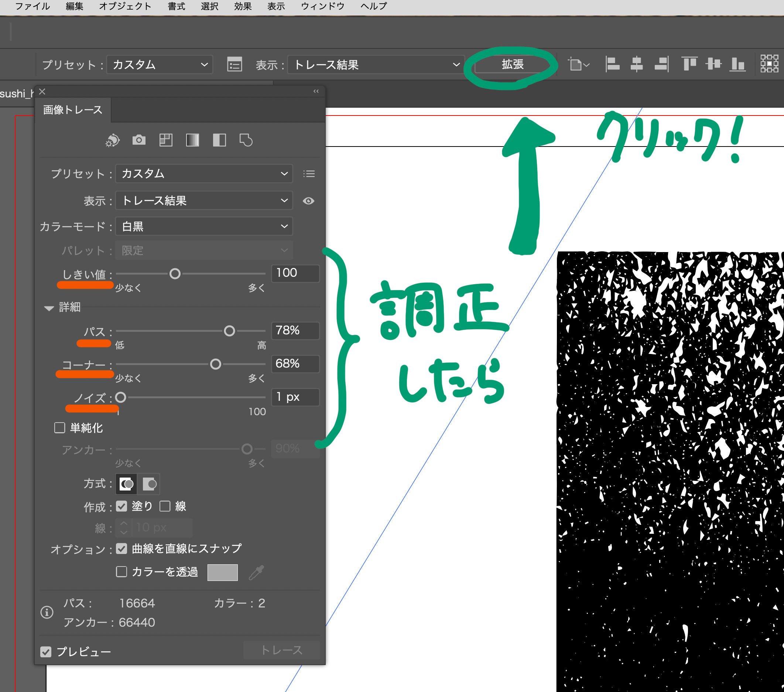
Task: Click the トレース button
Action: coord(281,650)
